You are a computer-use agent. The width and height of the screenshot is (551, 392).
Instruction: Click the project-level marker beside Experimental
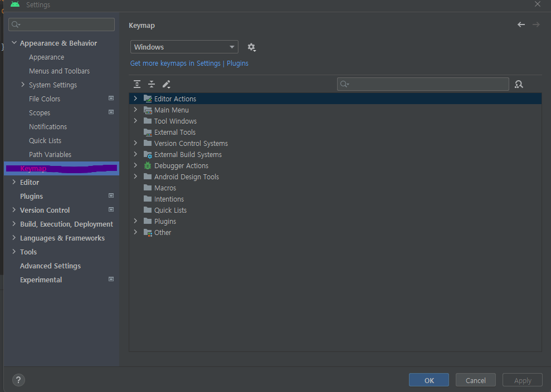click(x=111, y=280)
